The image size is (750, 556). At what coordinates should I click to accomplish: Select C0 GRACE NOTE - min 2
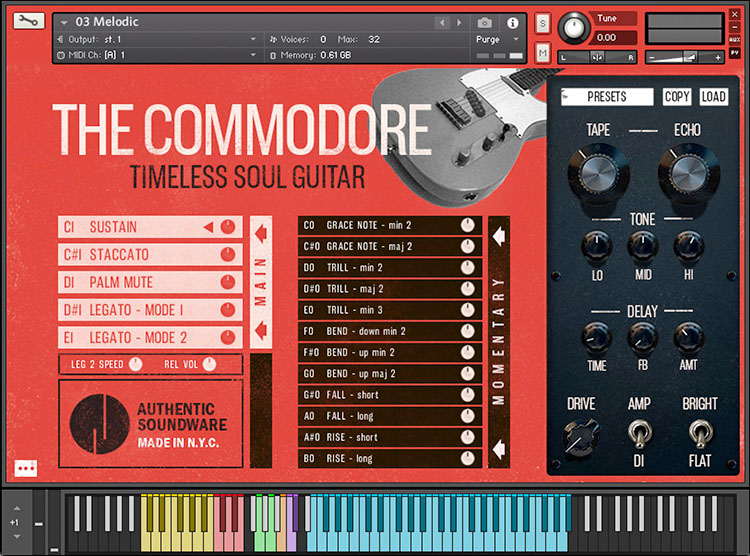pos(389,225)
